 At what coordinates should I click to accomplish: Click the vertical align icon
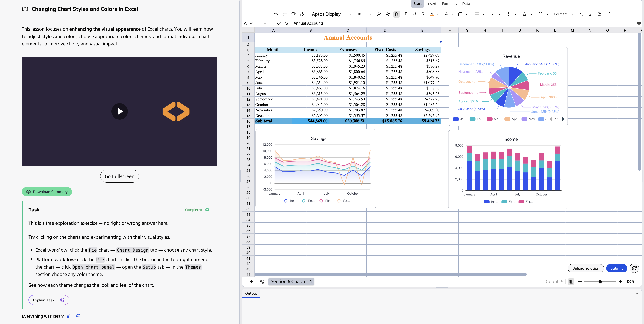click(493, 14)
